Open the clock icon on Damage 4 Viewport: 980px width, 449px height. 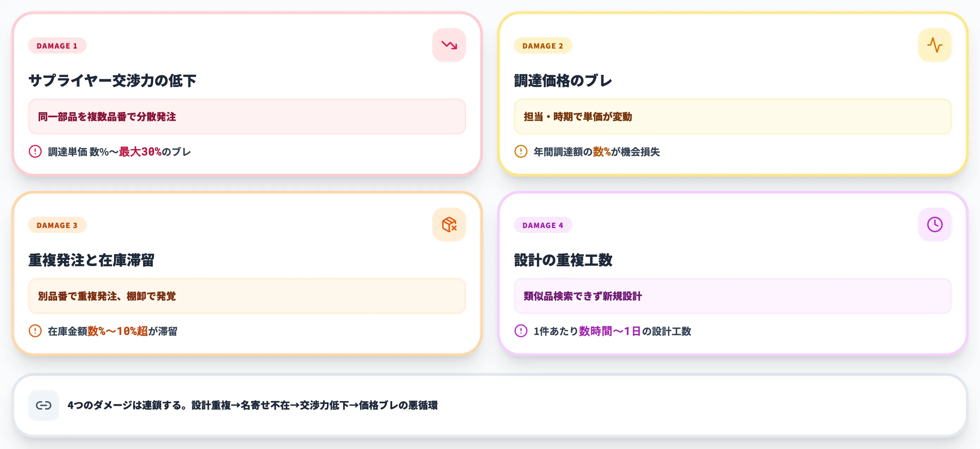934,224
